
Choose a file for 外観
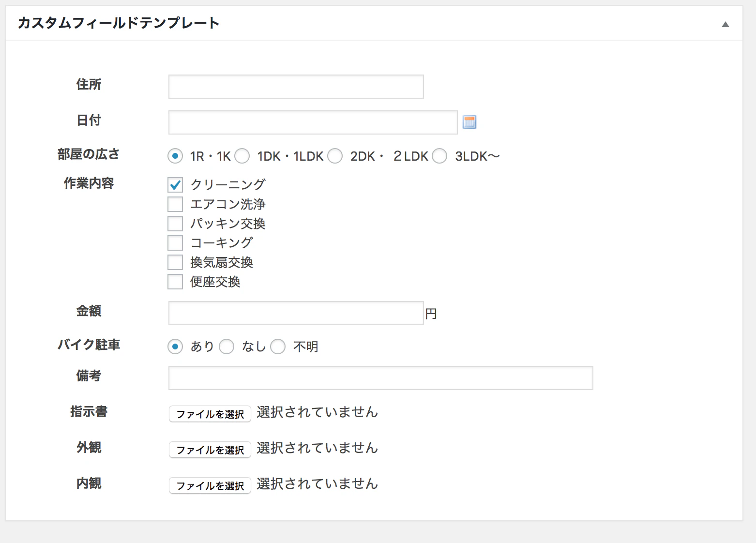point(210,450)
